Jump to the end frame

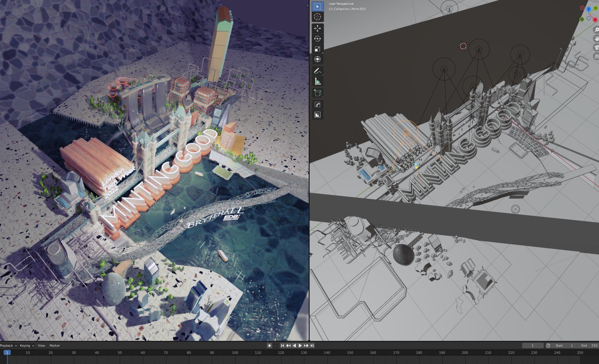(x=312, y=346)
